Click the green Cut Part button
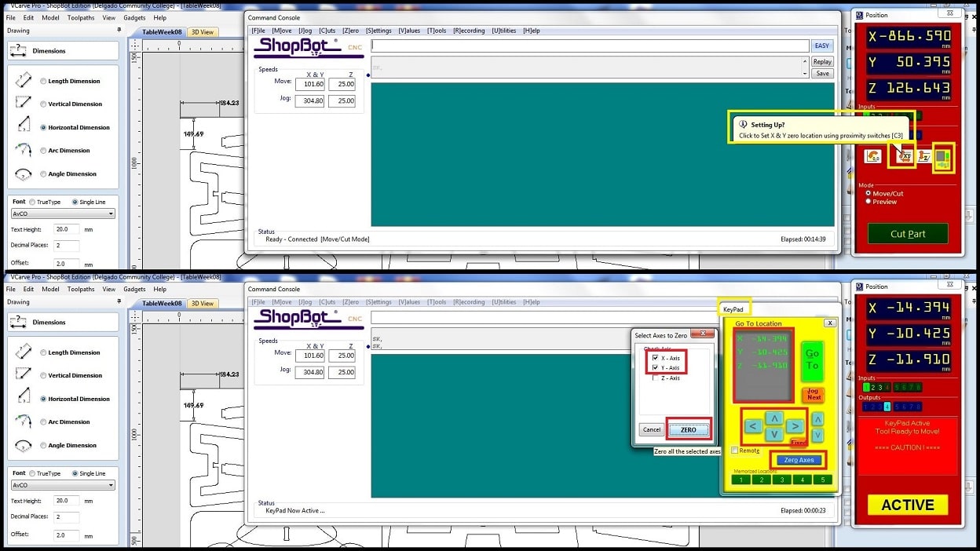980x551 pixels. pyautogui.click(x=908, y=234)
